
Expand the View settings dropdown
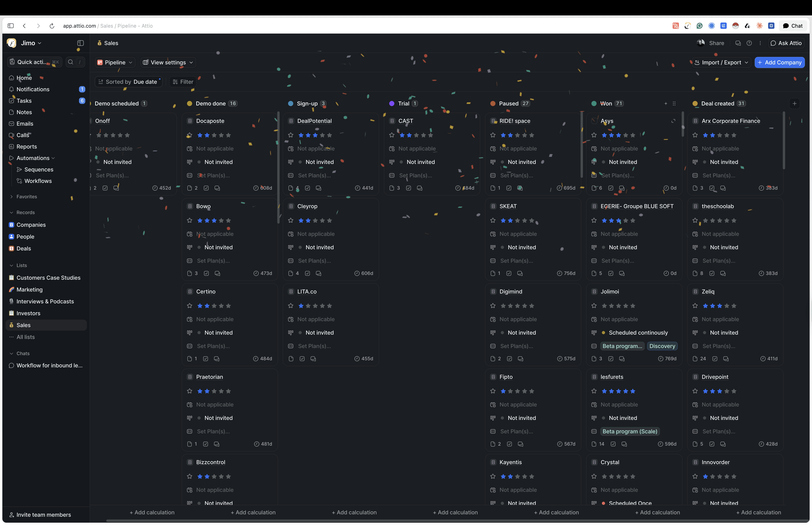click(168, 62)
